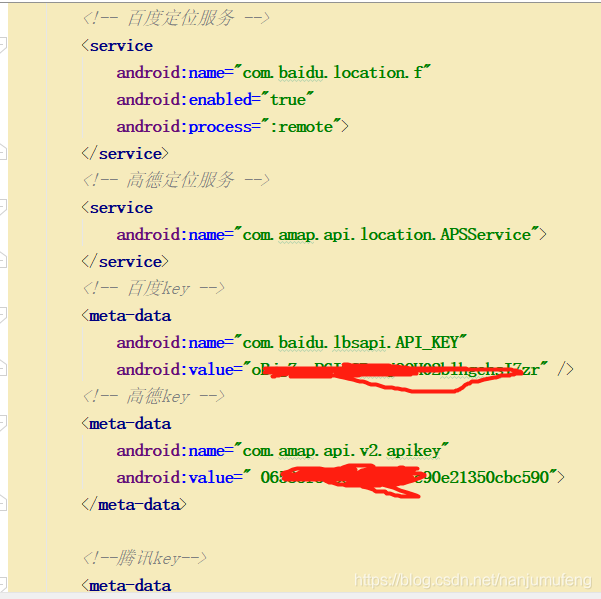Collapse the last meta-data tag fold
Image resolution: width=601 pixels, height=599 pixels.
click(2, 585)
